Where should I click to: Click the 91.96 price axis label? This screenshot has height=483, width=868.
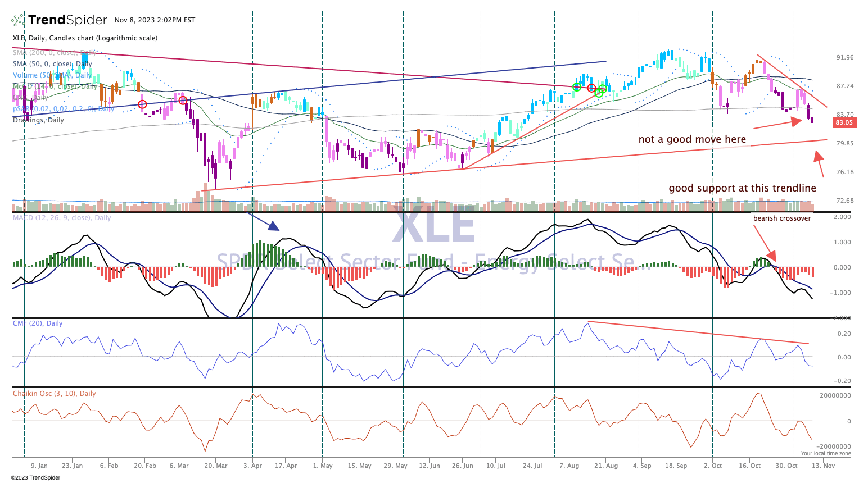pyautogui.click(x=845, y=57)
